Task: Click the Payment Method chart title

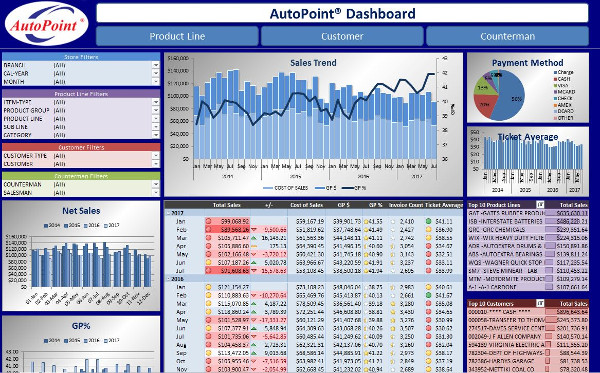Action: point(527,63)
